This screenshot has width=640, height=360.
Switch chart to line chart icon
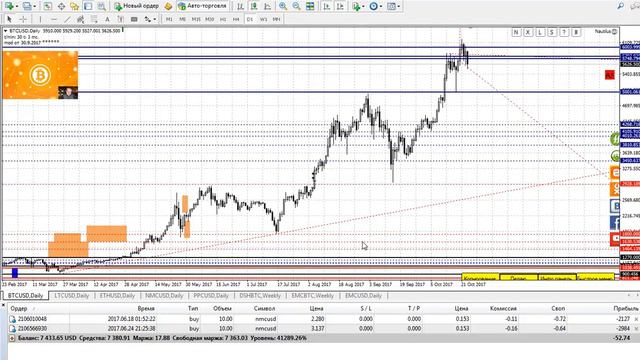click(267, 6)
